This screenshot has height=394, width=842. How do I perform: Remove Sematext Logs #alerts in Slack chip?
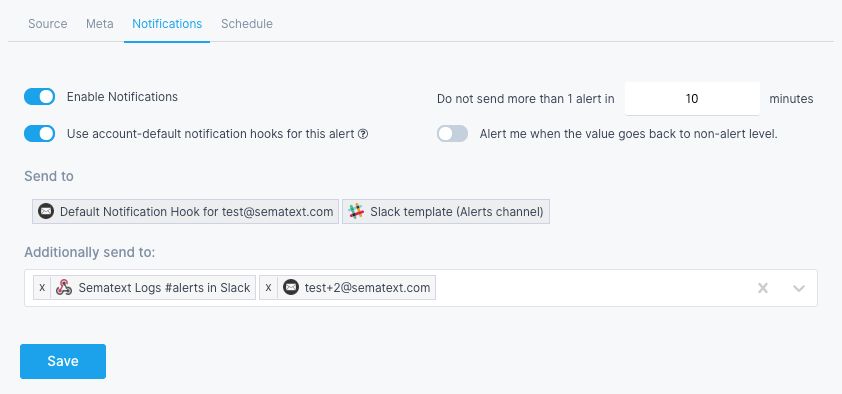(x=42, y=287)
